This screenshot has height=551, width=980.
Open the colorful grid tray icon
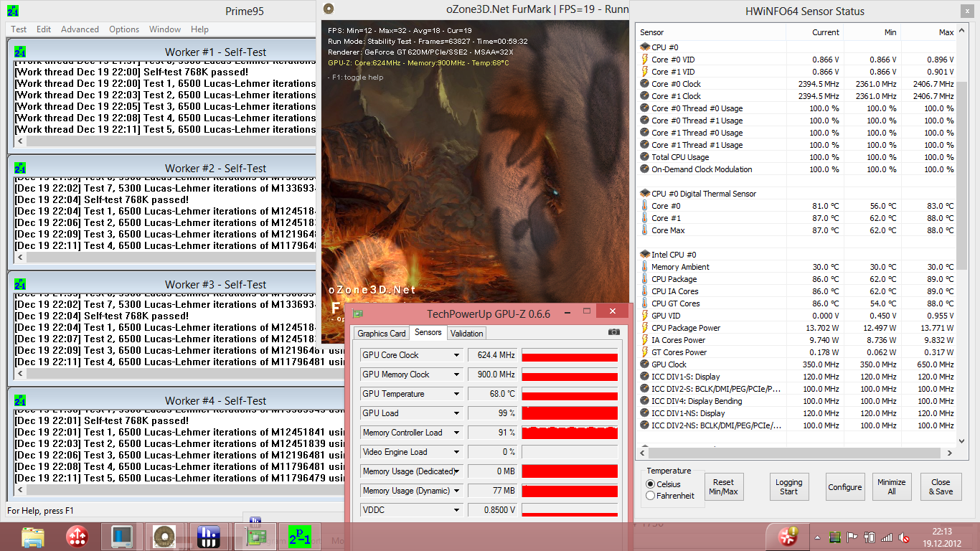click(x=834, y=537)
